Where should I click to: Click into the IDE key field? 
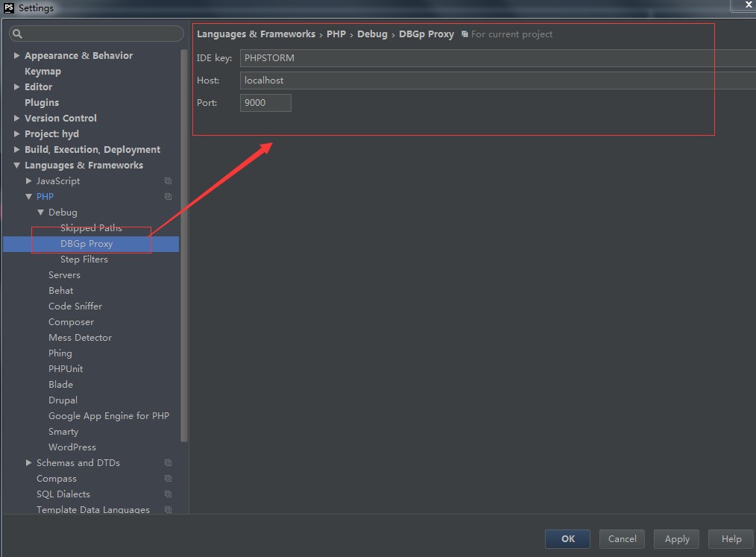[492, 58]
